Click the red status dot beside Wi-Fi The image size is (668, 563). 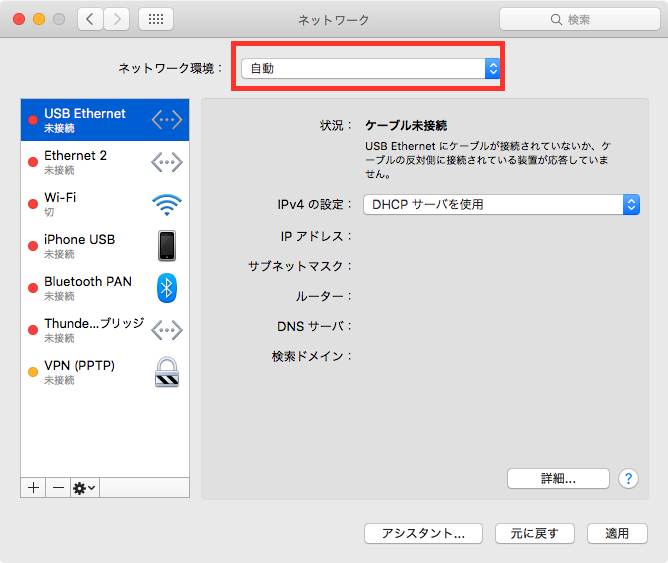coord(33,204)
